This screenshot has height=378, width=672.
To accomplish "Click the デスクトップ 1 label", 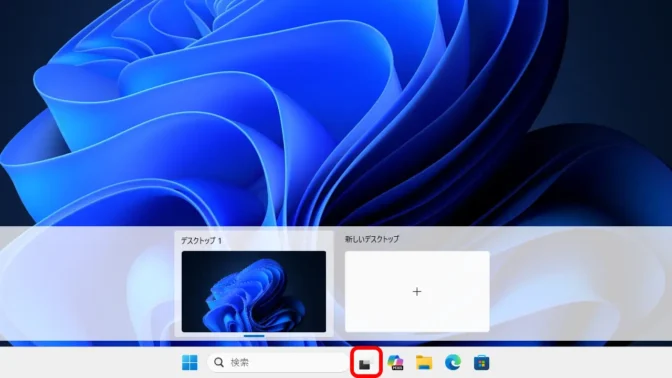I will tap(201, 240).
